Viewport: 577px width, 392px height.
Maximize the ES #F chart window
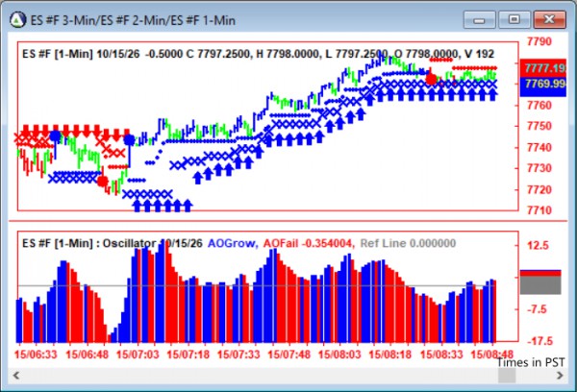click(x=514, y=19)
